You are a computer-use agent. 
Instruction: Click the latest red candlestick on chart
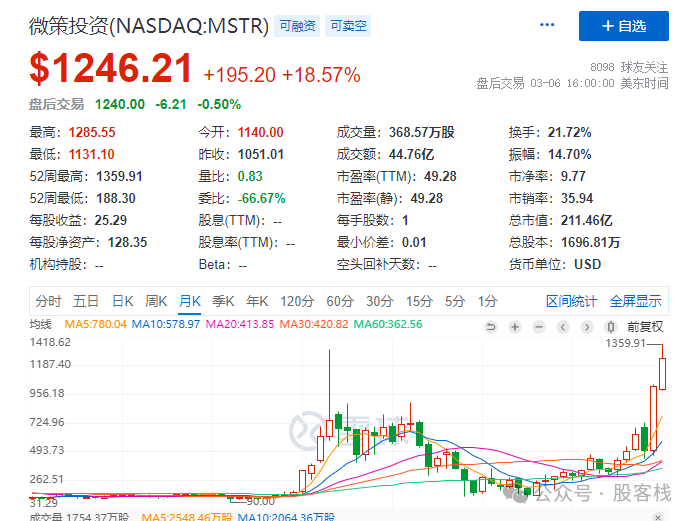pyautogui.click(x=663, y=374)
